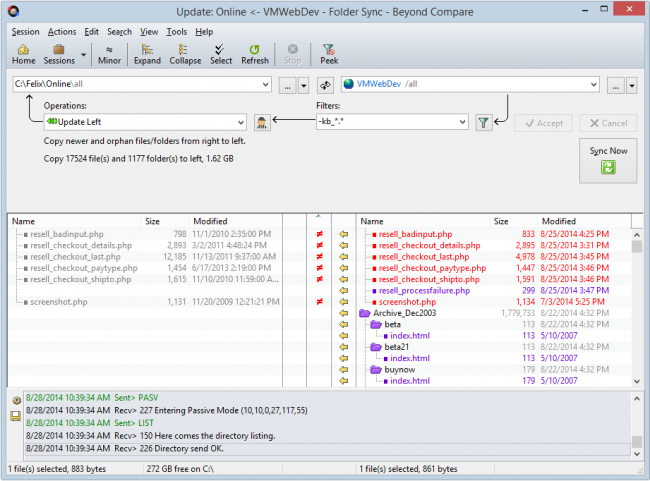Viewport: 650px width, 481px height.
Task: Open the Actions menu
Action: 61,31
